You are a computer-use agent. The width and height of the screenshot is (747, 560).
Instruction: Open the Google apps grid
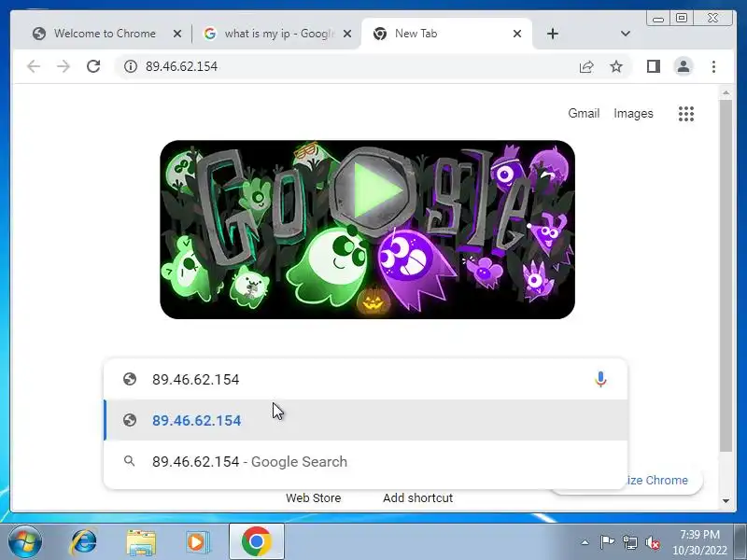pyautogui.click(x=686, y=113)
